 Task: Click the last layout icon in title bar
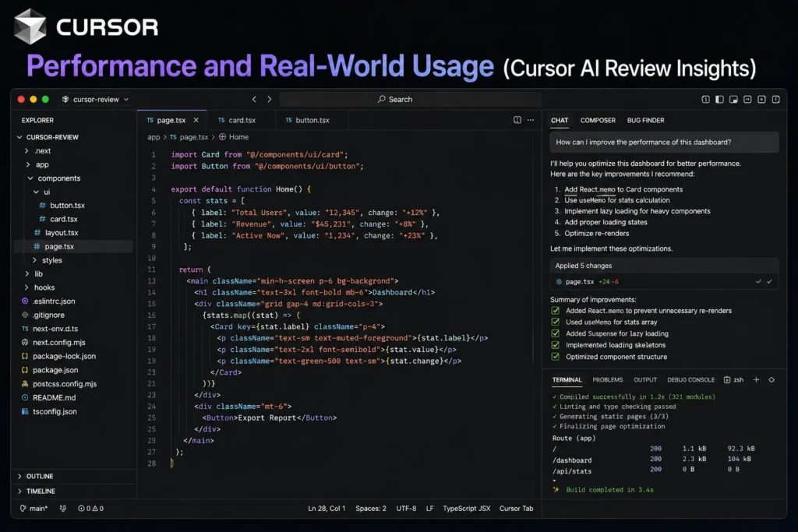pos(775,99)
